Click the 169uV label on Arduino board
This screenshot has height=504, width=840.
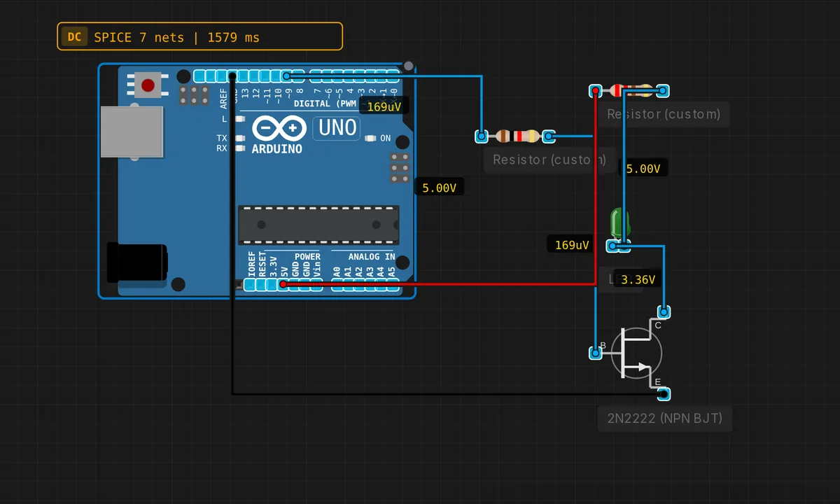click(x=384, y=106)
